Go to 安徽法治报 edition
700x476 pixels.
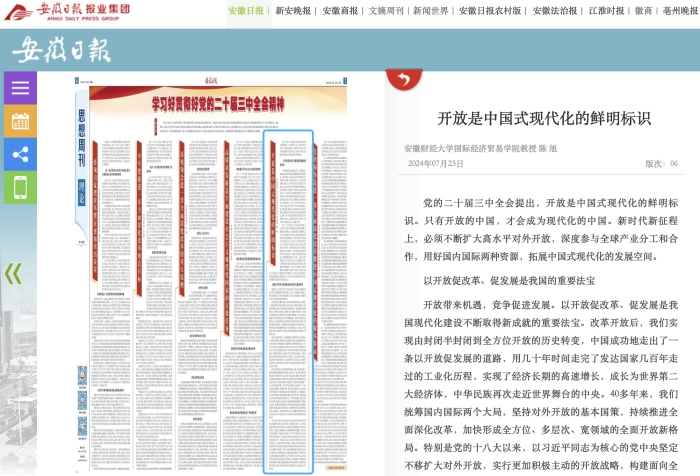coord(555,12)
